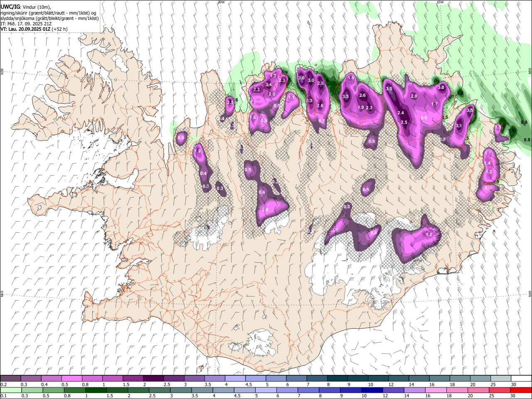The height and width of the screenshot is (399, 532).
Task: Click the 0.7 snowfall value on the map
Action: (322, 121)
